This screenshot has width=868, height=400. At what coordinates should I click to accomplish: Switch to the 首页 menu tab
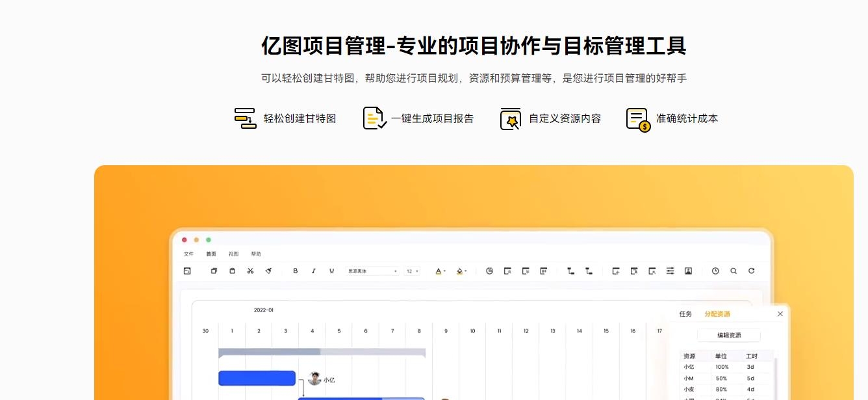[211, 254]
